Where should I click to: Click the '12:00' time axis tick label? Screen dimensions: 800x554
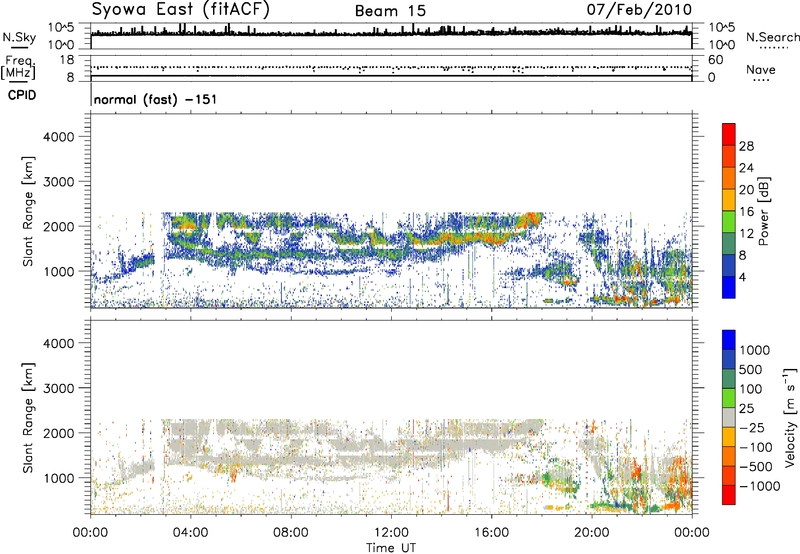tap(391, 533)
